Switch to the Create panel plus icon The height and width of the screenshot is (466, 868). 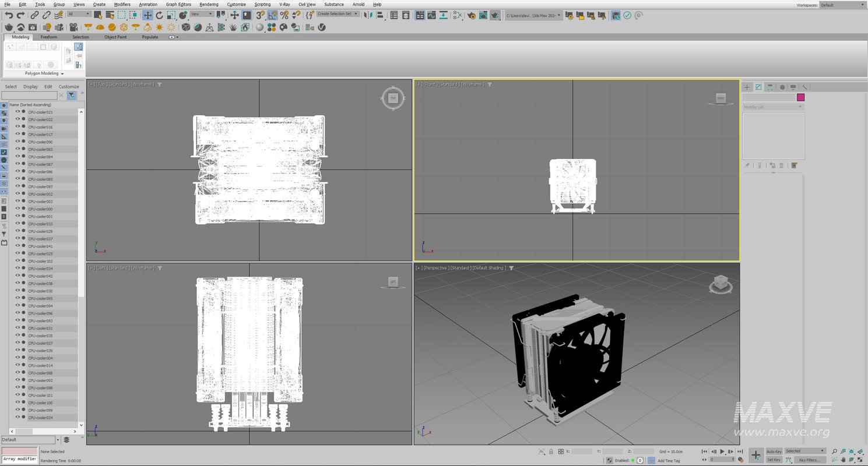[x=747, y=87]
